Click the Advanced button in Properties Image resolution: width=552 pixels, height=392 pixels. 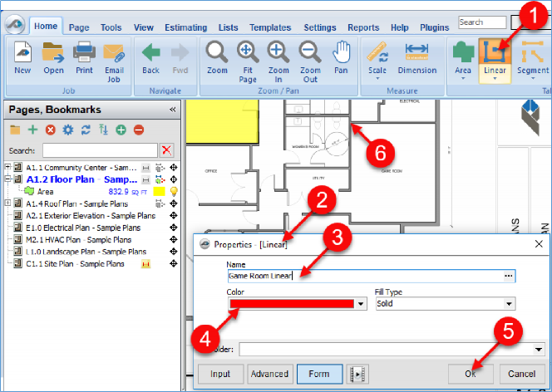pos(269,374)
